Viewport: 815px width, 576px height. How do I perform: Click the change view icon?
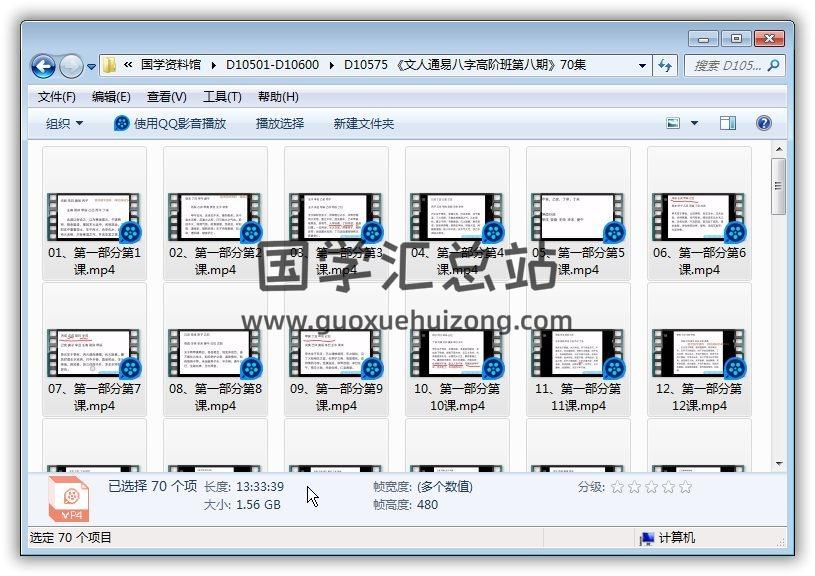point(674,124)
